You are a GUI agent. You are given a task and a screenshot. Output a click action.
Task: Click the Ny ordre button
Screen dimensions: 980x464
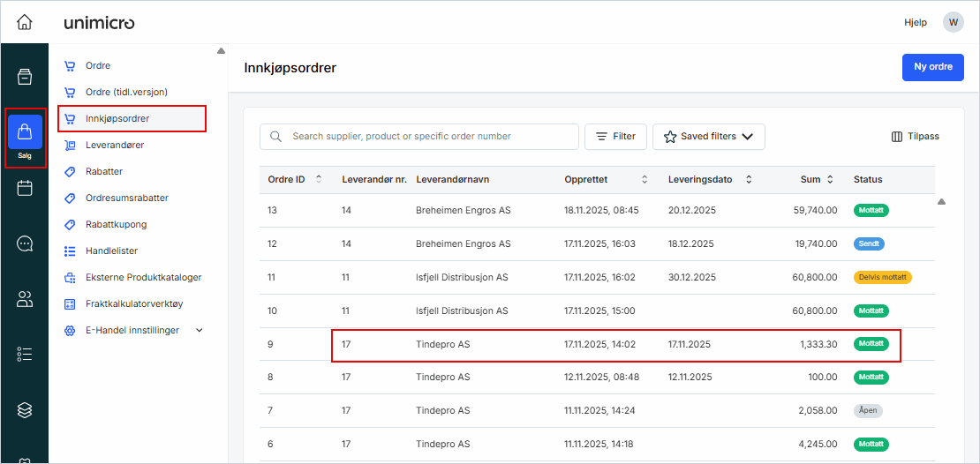click(x=932, y=67)
